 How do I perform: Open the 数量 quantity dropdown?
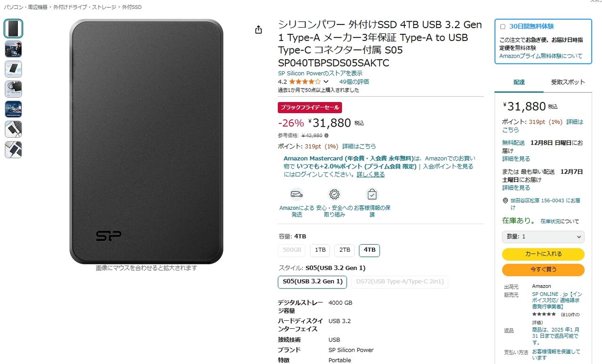[x=543, y=237]
